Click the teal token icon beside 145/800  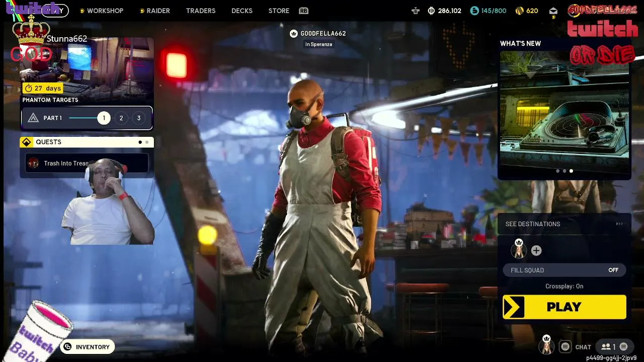(474, 11)
